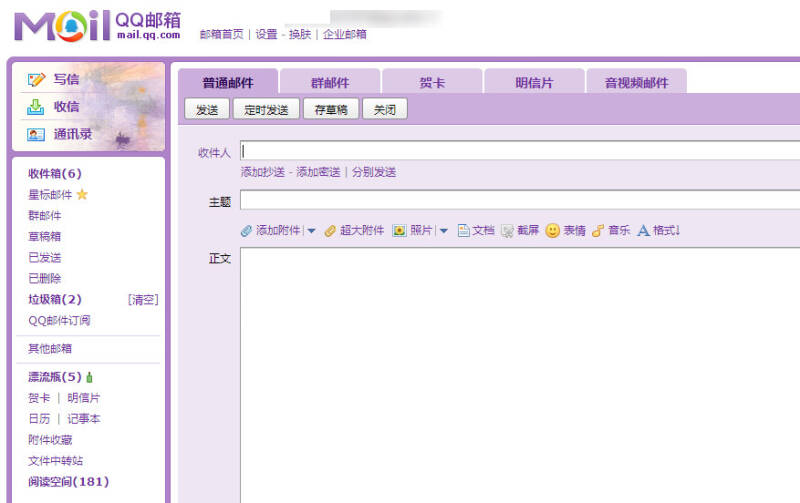Click the sidebar 贺卡 link
This screenshot has height=503, width=800.
pyautogui.click(x=39, y=398)
